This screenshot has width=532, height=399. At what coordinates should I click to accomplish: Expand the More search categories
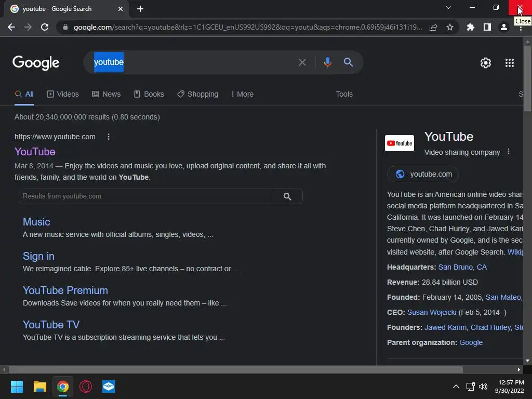(242, 94)
